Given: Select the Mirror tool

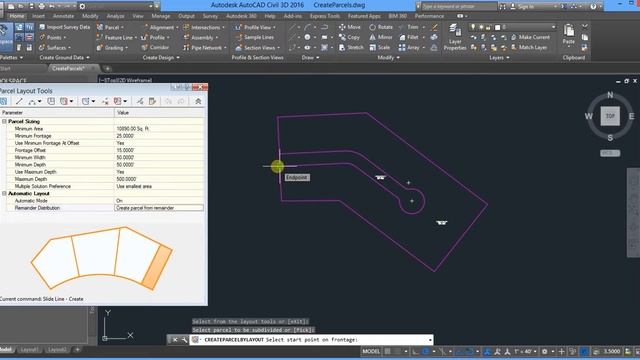Looking at the screenshot, I should coord(381,37).
